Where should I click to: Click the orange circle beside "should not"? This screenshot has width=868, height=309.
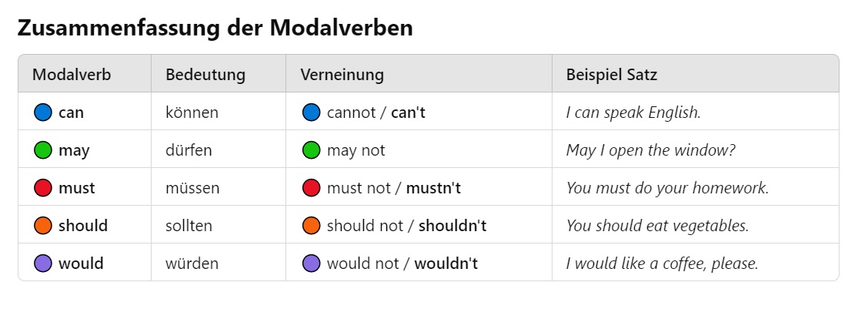coord(311,226)
